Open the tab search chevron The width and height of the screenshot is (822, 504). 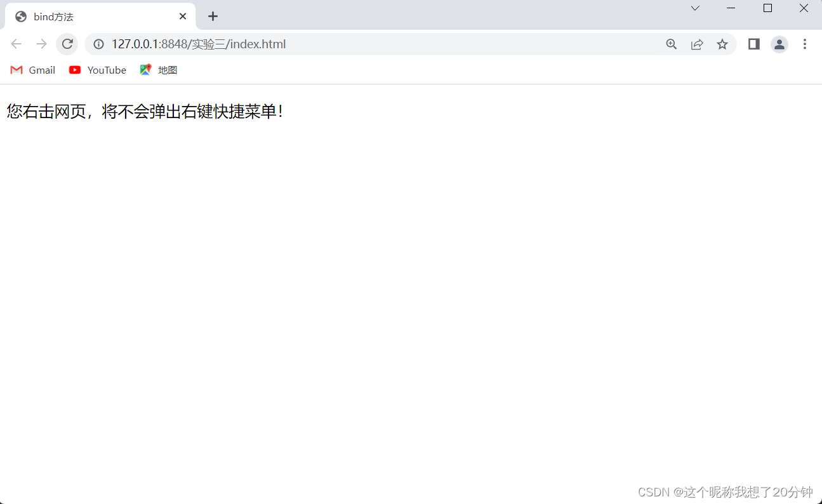click(x=695, y=8)
